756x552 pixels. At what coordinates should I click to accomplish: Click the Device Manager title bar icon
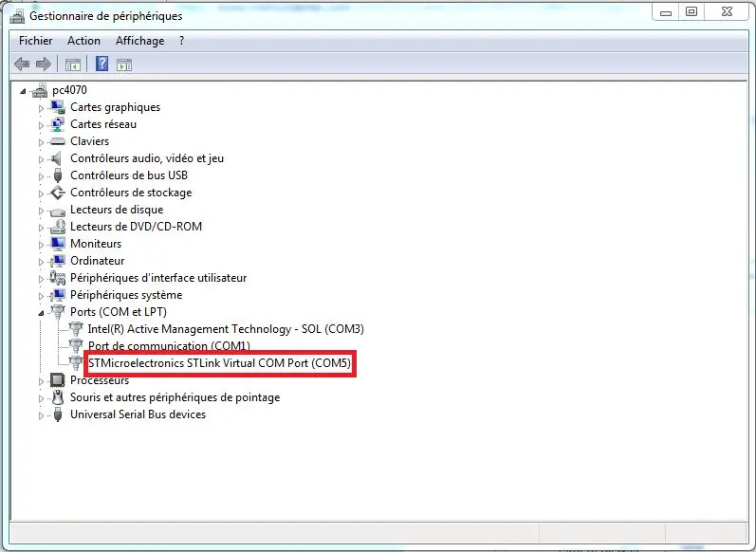pyautogui.click(x=17, y=16)
